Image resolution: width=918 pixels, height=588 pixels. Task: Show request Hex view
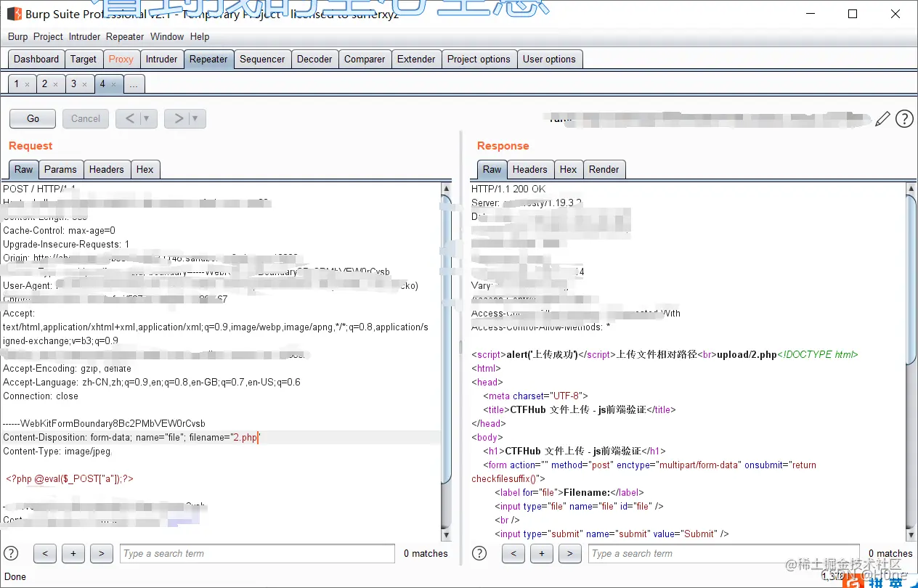tap(145, 169)
